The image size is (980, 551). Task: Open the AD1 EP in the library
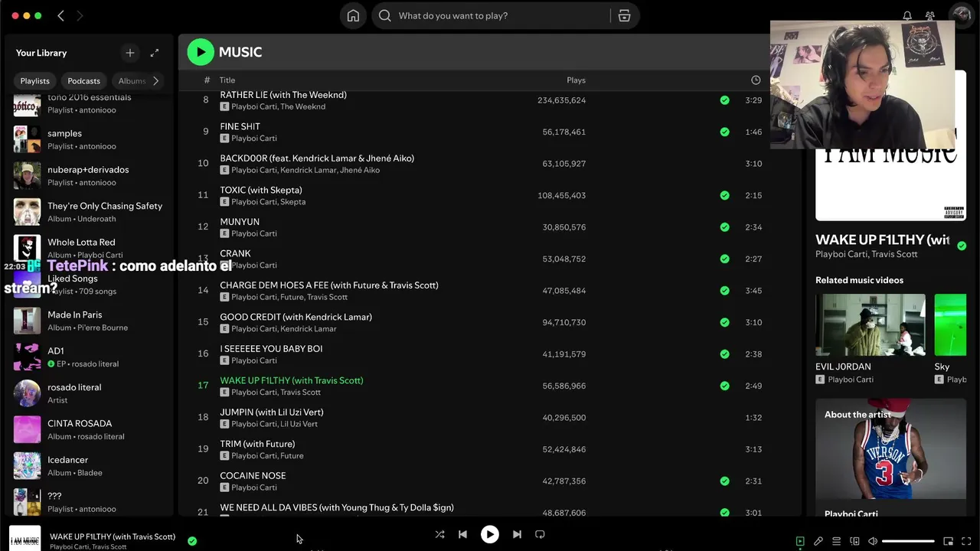[x=90, y=357]
